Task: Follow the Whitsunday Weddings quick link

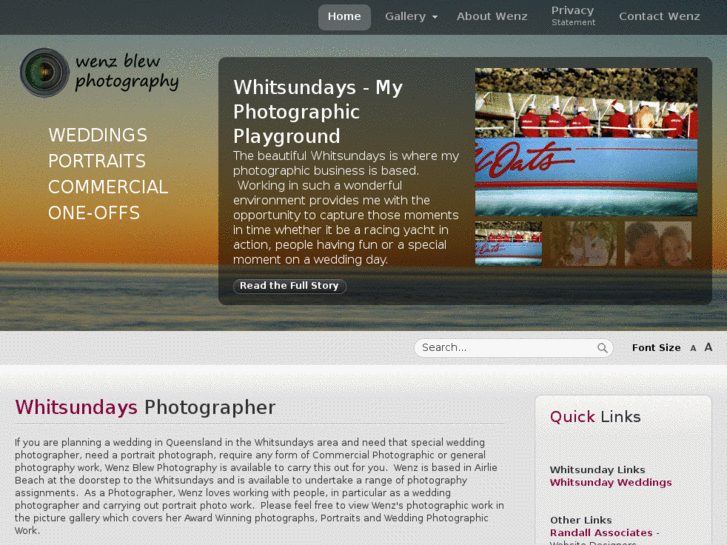Action: pyautogui.click(x=611, y=483)
